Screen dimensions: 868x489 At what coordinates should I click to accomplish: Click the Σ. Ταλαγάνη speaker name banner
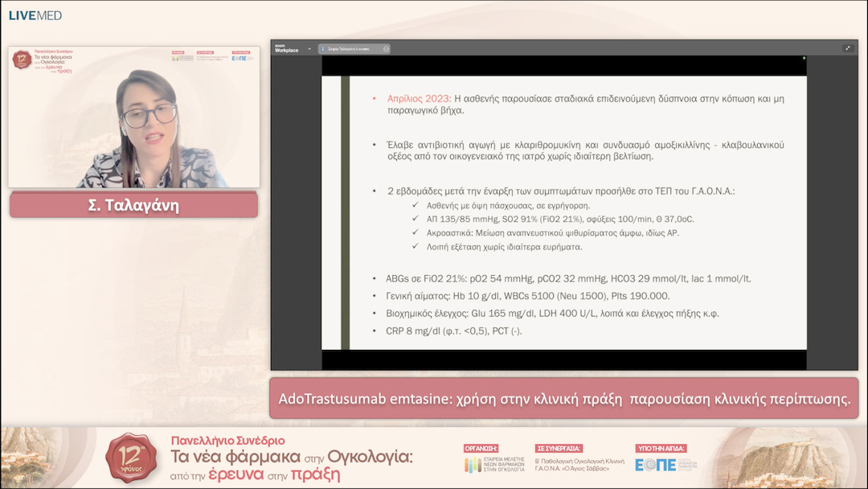(133, 205)
